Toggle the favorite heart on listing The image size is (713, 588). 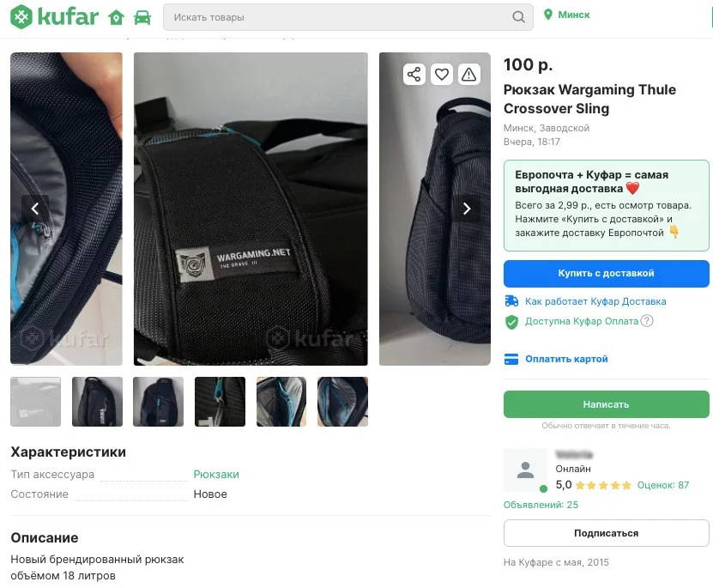pyautogui.click(x=441, y=75)
